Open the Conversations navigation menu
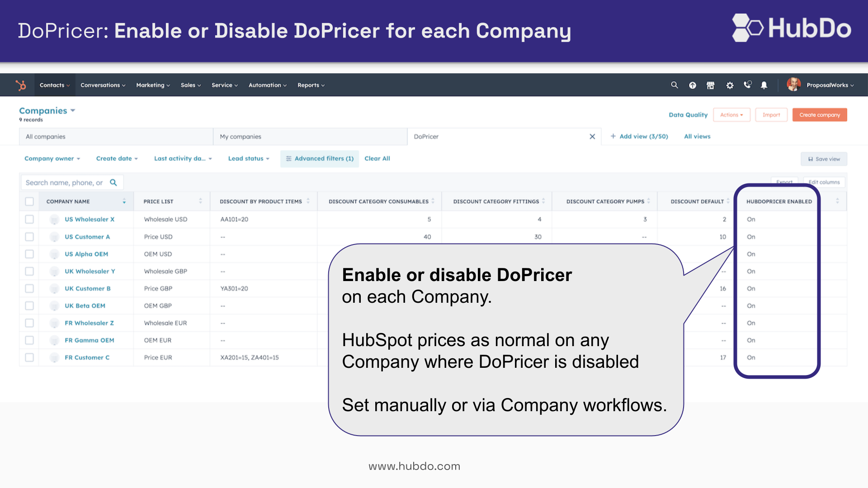The image size is (868, 488). [x=103, y=85]
